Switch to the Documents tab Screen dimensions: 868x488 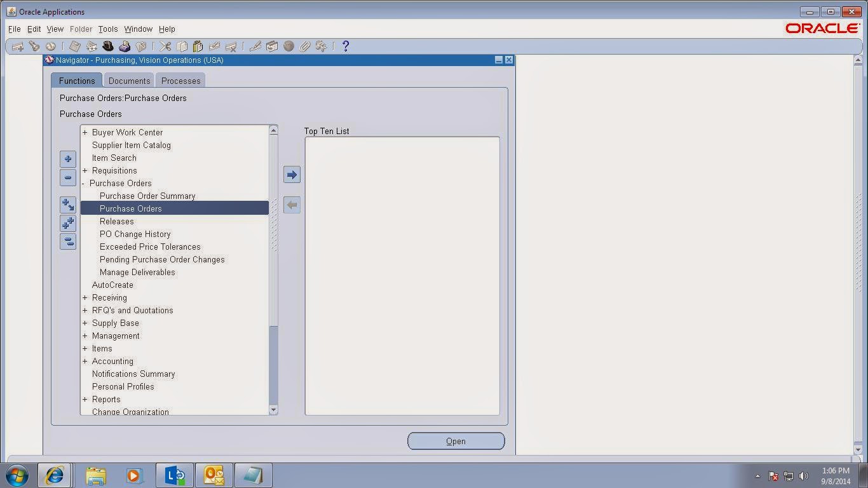point(129,81)
